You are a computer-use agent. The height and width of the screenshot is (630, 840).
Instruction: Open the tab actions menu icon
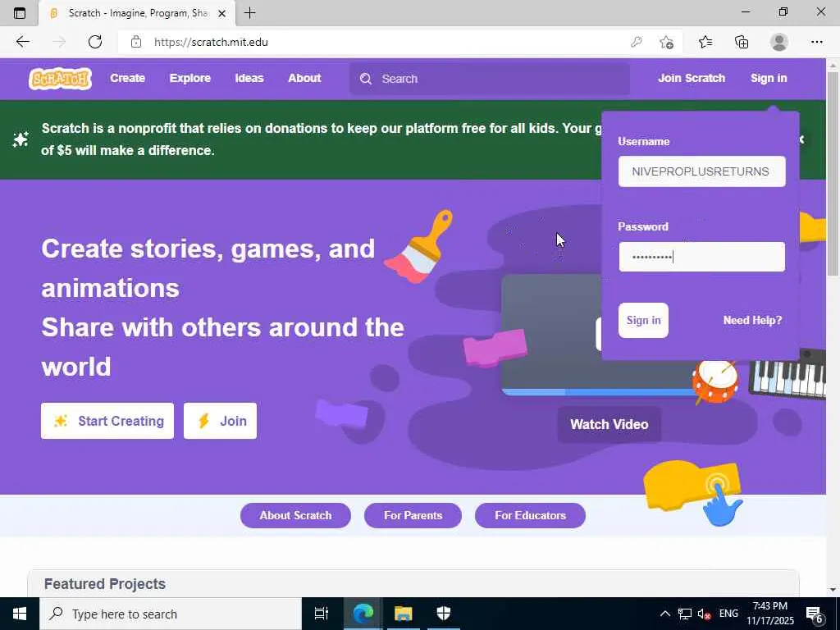click(20, 13)
